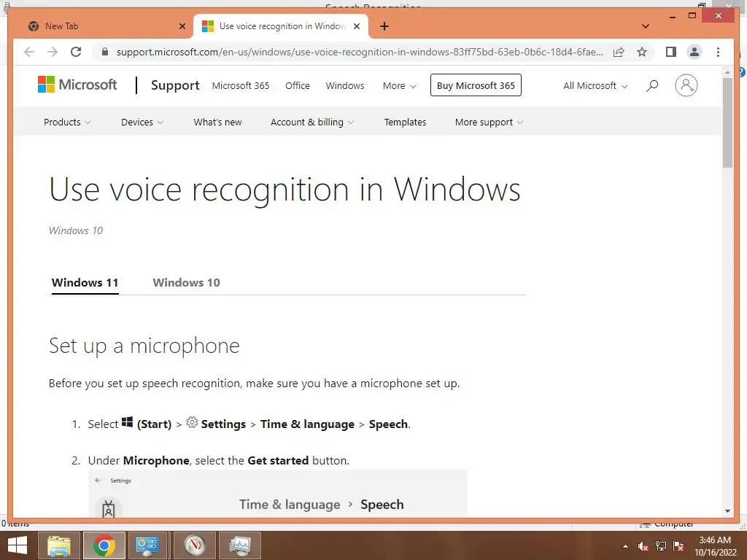
Task: Click the page vertical scrollbar thumb
Action: tap(727, 122)
